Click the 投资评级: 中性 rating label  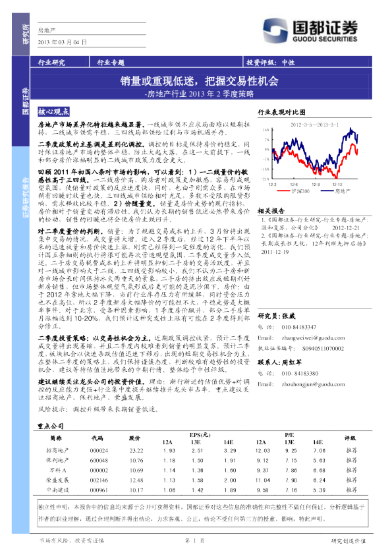point(271,63)
